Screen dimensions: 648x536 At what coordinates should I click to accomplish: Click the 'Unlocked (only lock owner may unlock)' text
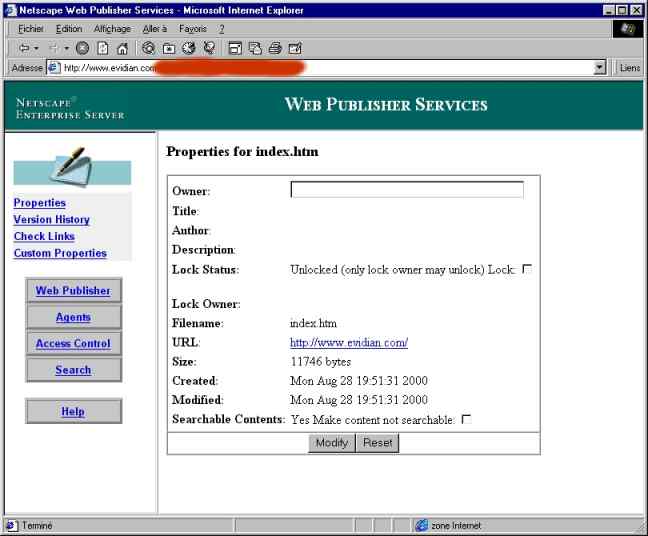coord(387,270)
